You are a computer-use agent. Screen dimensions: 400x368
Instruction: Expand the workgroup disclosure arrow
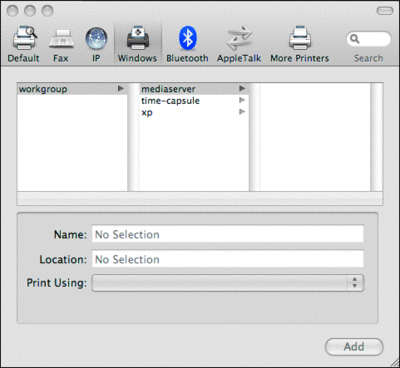[x=121, y=89]
